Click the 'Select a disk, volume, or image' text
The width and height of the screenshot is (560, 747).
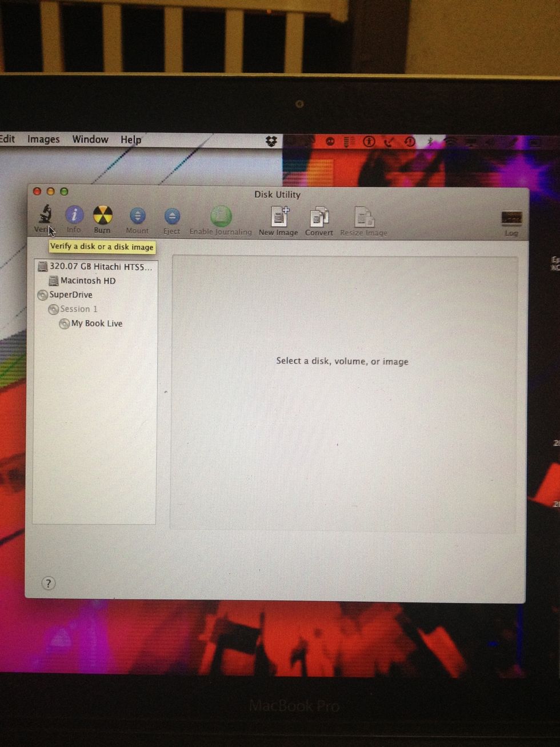pos(342,361)
